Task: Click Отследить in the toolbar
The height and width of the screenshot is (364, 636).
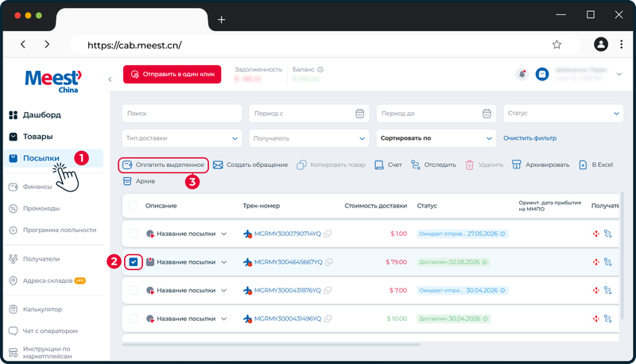Action: 433,165
